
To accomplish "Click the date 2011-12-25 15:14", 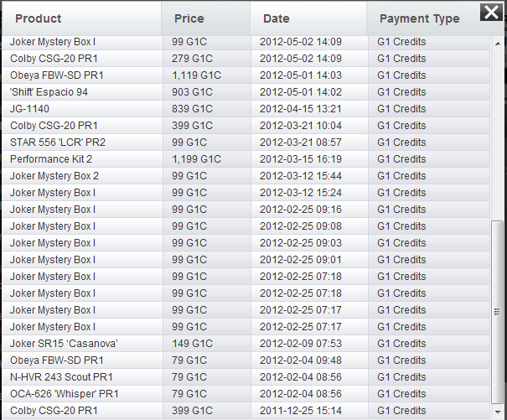I will [x=300, y=411].
